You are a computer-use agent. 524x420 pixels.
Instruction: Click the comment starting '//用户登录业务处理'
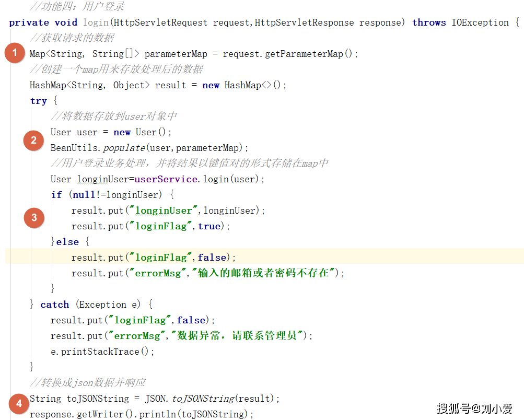190,164
